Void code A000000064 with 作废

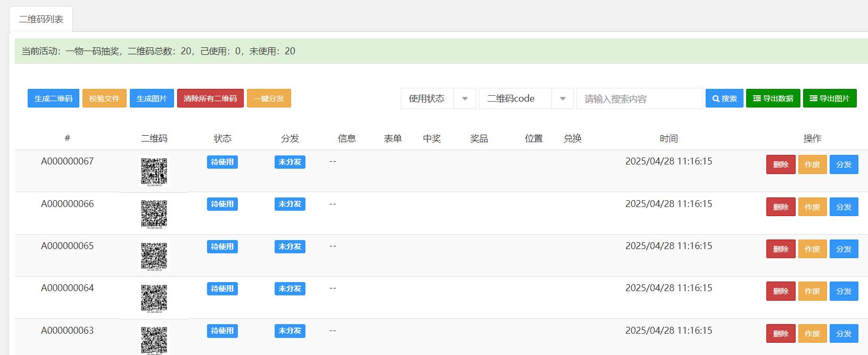[x=812, y=291]
